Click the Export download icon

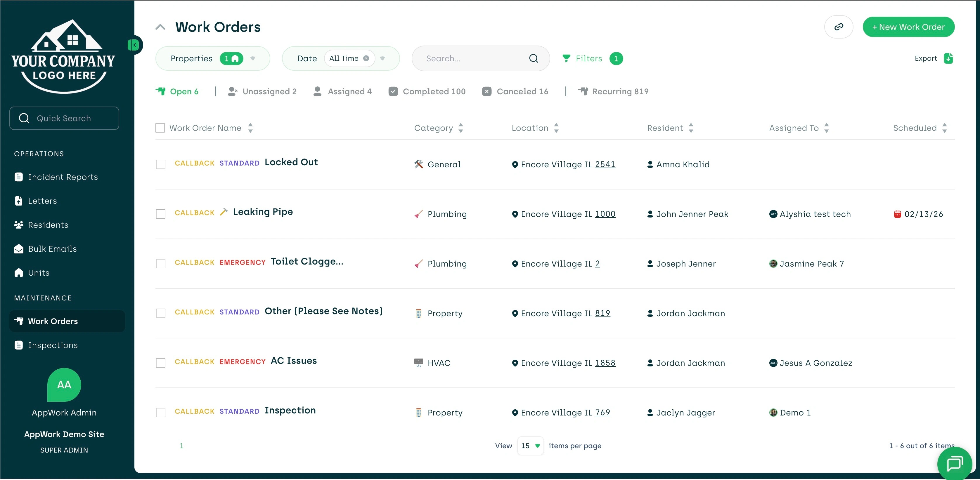[948, 58]
